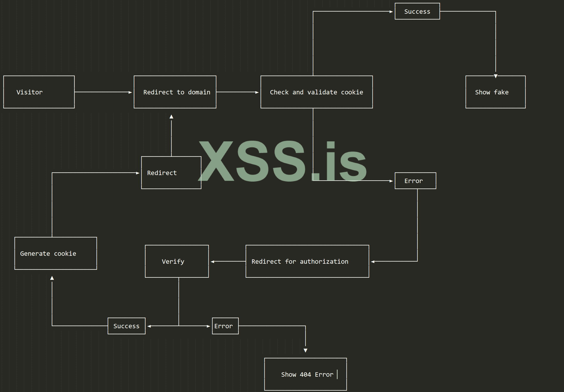
Task: Click the Verify box
Action: 177,261
